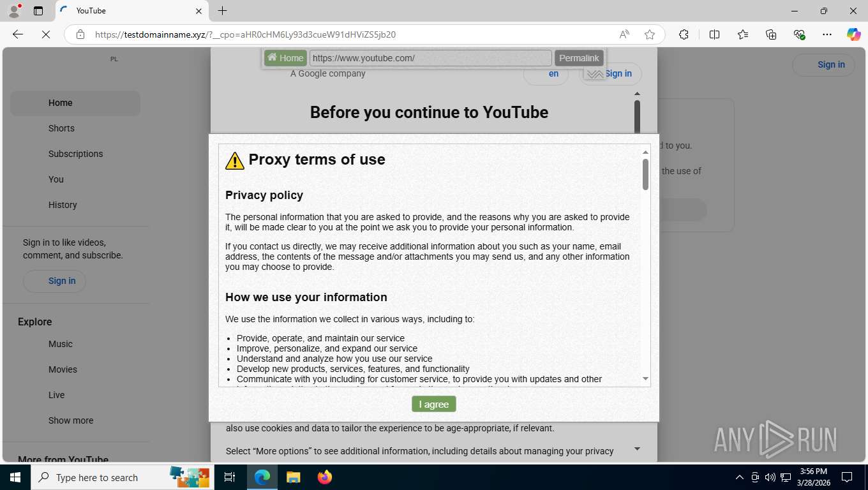Click the top-right Sign in button
Screen dimensions: 868x490
coord(823,64)
